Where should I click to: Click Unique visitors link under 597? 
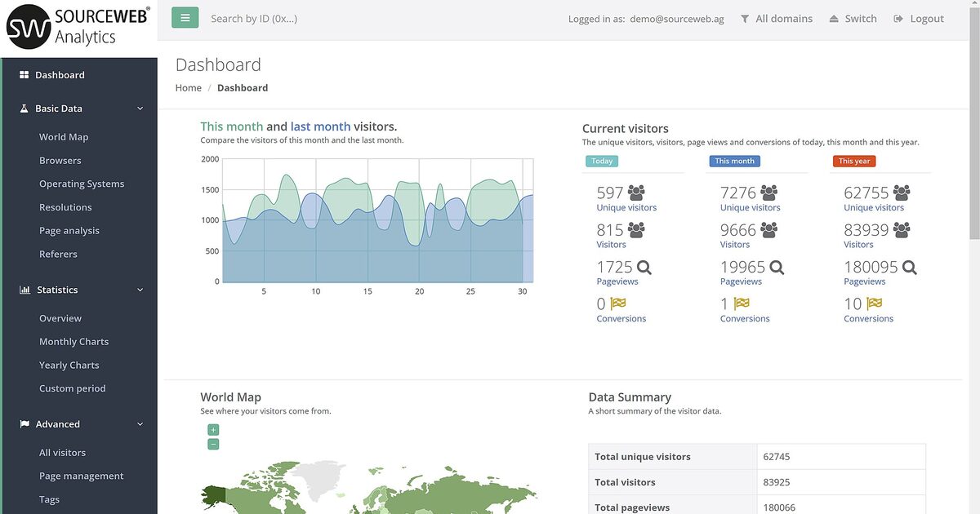pos(626,208)
